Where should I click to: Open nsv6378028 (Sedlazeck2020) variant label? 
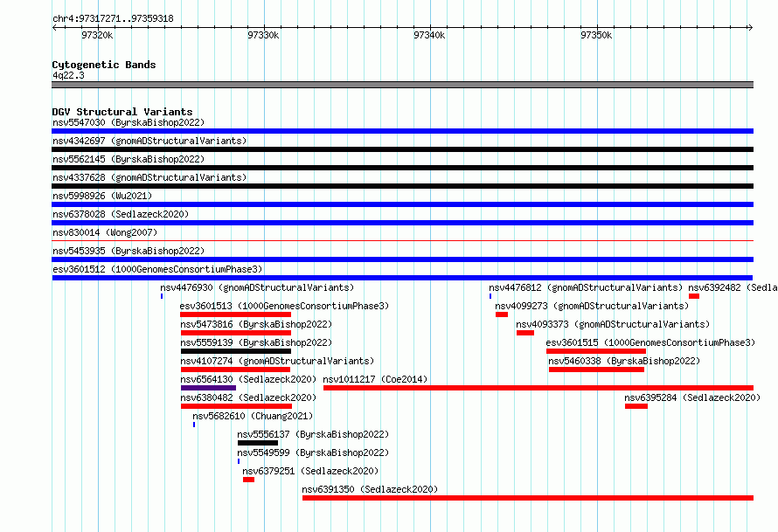pos(121,214)
